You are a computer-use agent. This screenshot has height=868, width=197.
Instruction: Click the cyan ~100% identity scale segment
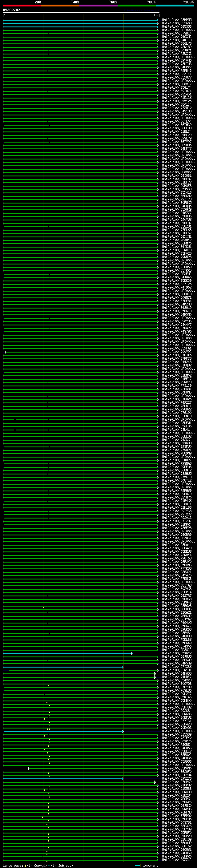175,6
